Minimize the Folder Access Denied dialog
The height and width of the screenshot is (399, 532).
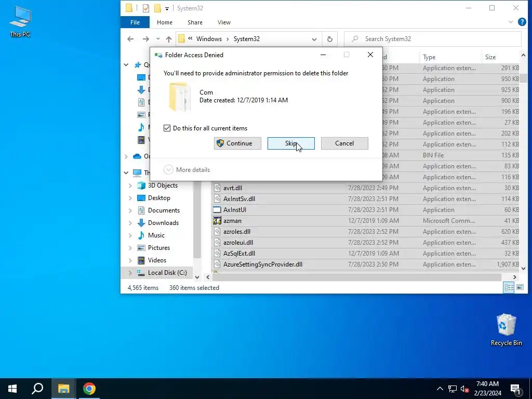coord(323,55)
